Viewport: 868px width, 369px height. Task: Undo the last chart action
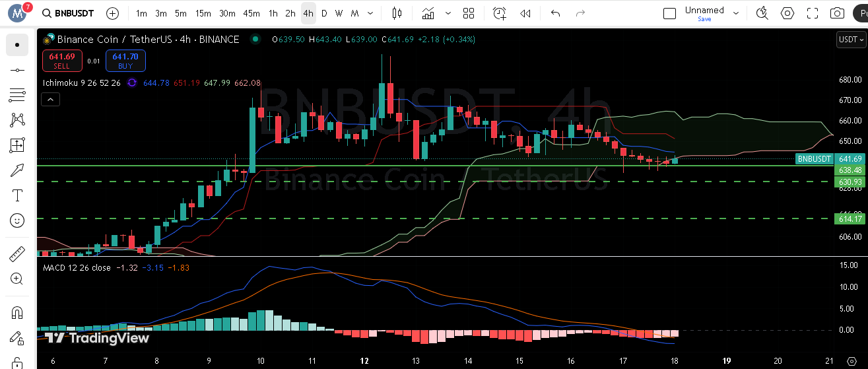pos(556,13)
